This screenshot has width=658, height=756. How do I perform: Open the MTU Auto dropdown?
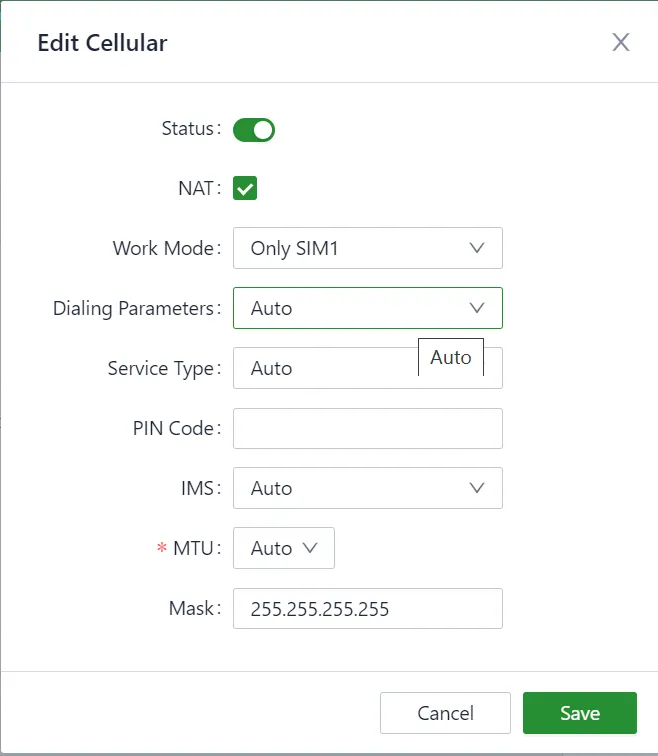coord(284,548)
